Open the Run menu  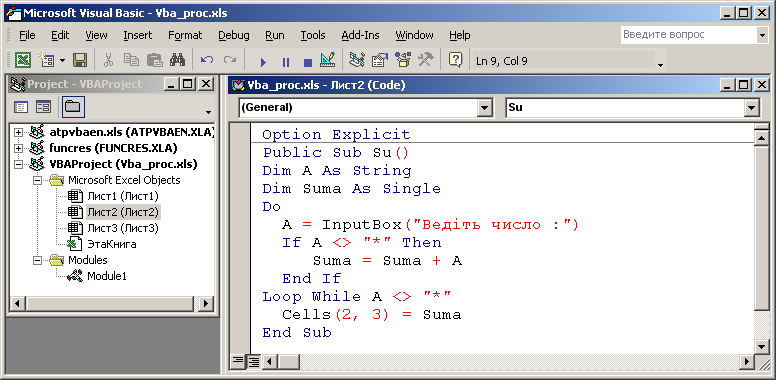pyautogui.click(x=275, y=35)
